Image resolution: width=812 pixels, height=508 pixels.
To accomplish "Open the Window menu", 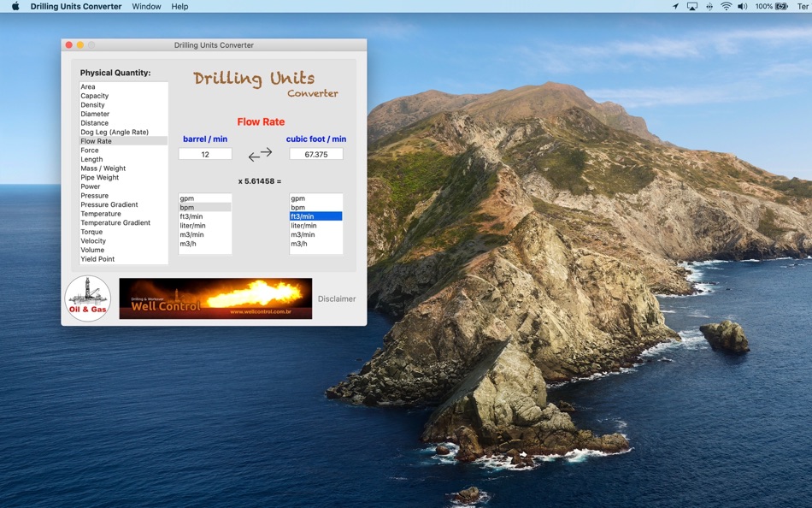I will (146, 6).
